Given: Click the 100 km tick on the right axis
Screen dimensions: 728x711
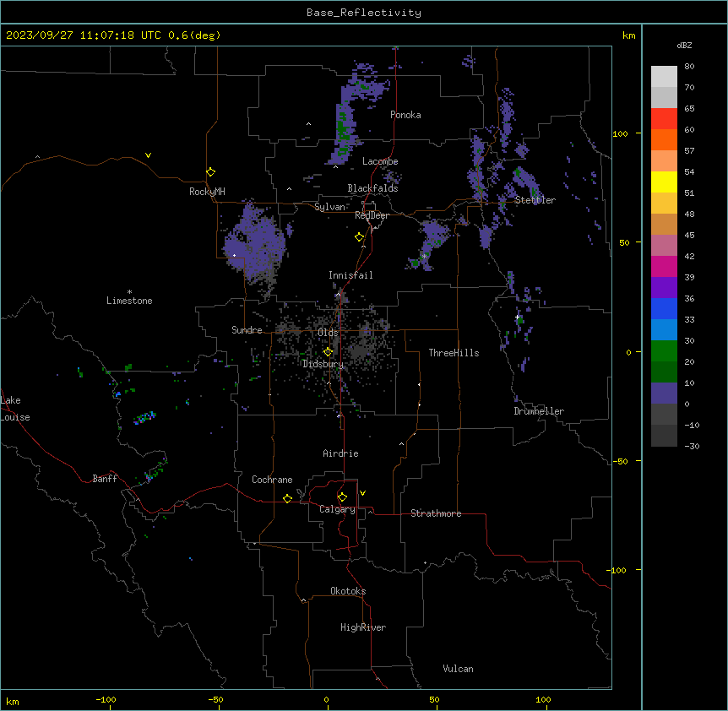Looking at the screenshot, I should (620, 133).
